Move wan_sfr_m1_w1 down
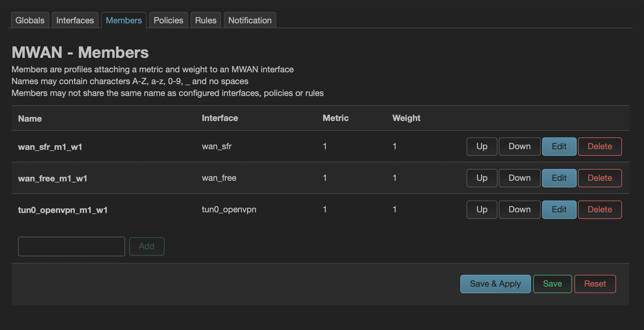Screen dimensions: 644x330 (519, 147)
